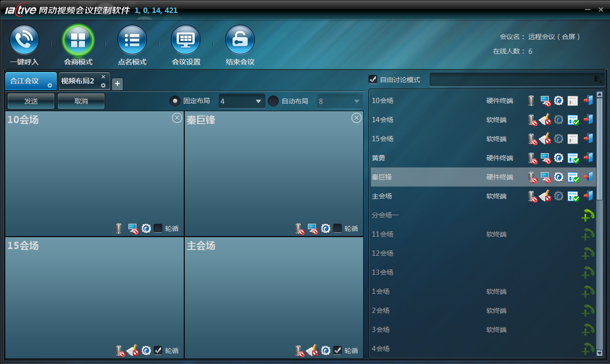Remove 黄勇 using the exit door icon

click(x=589, y=158)
